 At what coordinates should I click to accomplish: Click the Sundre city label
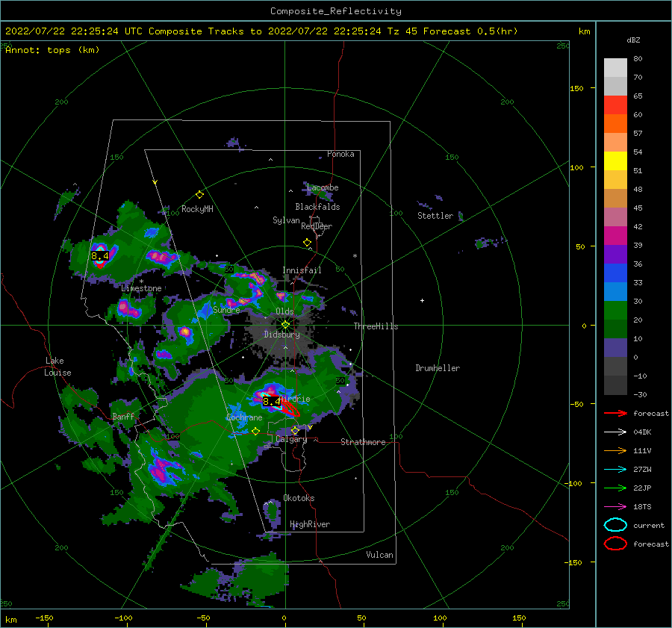226,309
